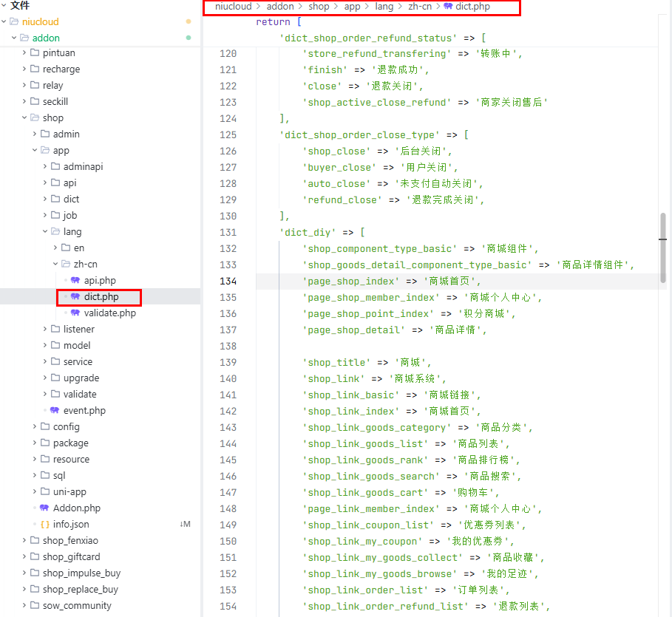The width and height of the screenshot is (672, 617).
Task: Open dict.php in the file tree
Action: [101, 297]
